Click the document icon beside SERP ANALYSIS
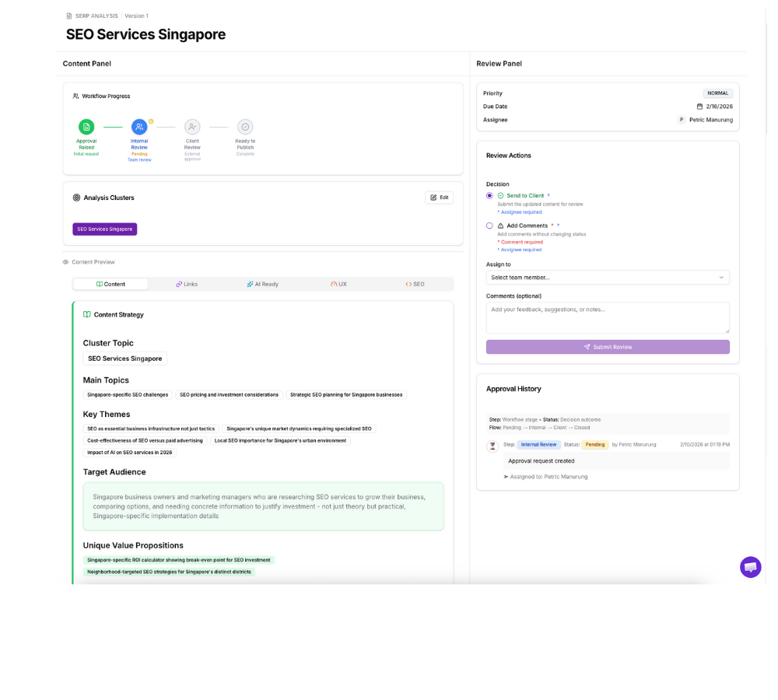This screenshot has width=778, height=700. (x=68, y=15)
